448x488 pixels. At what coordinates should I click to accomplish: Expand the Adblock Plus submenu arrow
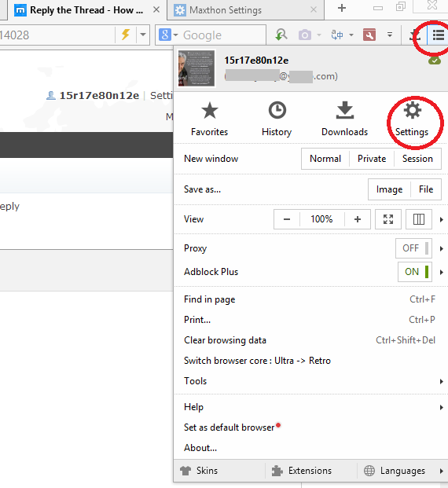pos(442,273)
